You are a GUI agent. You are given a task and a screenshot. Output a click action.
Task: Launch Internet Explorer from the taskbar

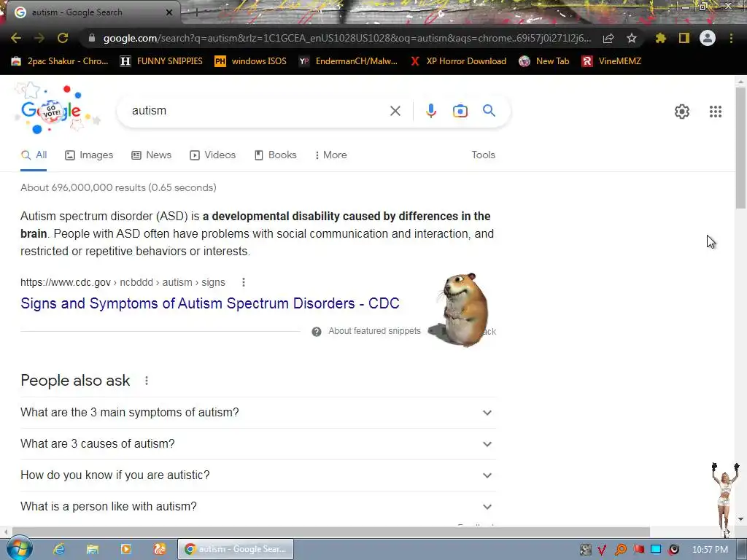pos(58,549)
